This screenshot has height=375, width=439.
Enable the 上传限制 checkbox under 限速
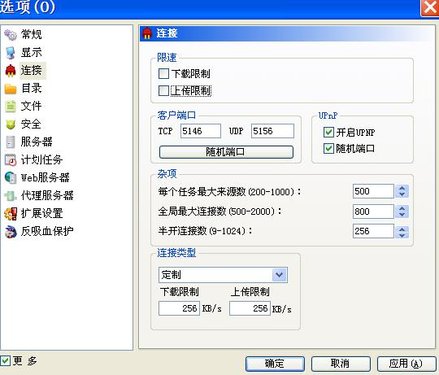click(163, 91)
